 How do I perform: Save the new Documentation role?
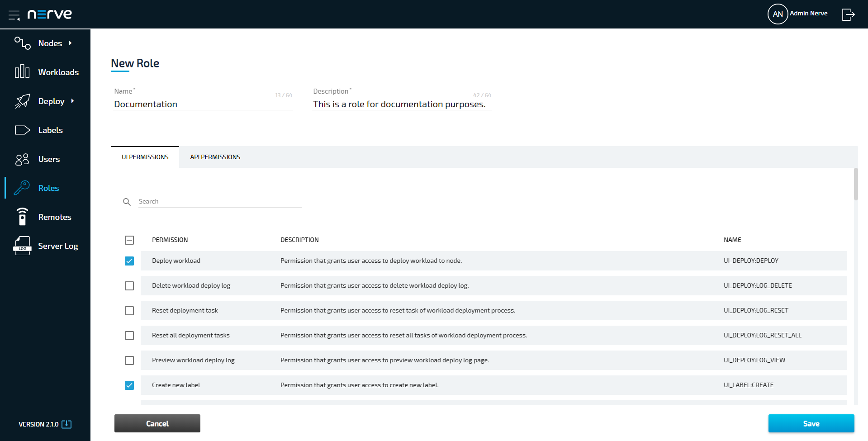click(x=811, y=423)
